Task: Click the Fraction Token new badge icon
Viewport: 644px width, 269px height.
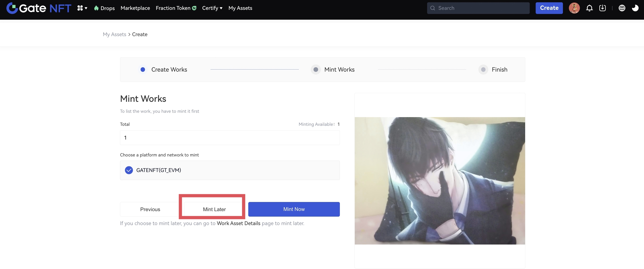Action: tap(194, 8)
